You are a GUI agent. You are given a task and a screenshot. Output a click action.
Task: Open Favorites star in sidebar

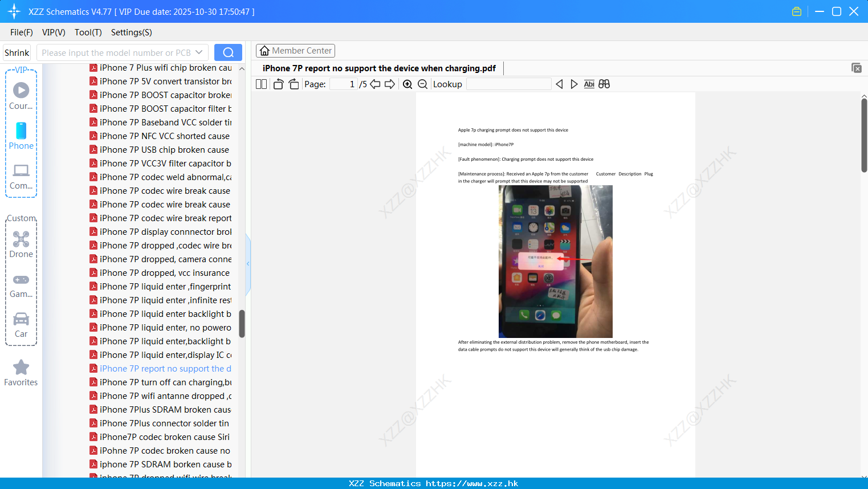pos(21,373)
